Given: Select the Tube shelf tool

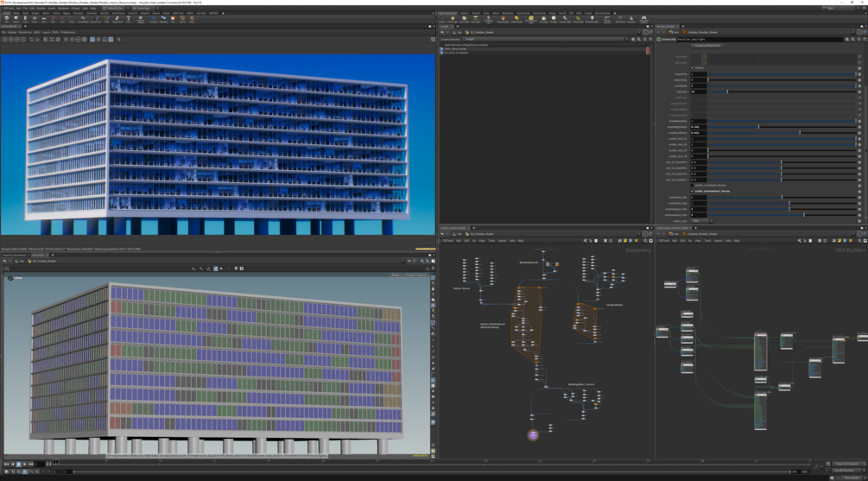Looking at the screenshot, I should [25, 19].
